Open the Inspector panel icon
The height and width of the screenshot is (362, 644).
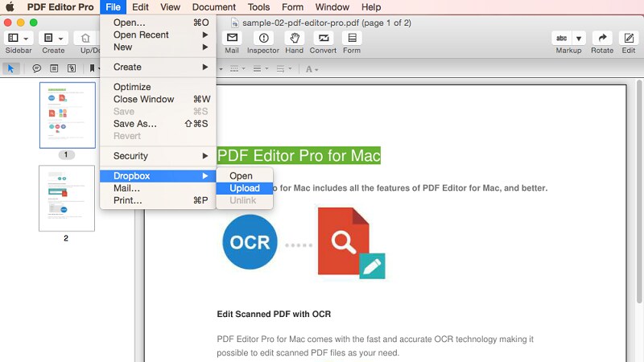264,38
